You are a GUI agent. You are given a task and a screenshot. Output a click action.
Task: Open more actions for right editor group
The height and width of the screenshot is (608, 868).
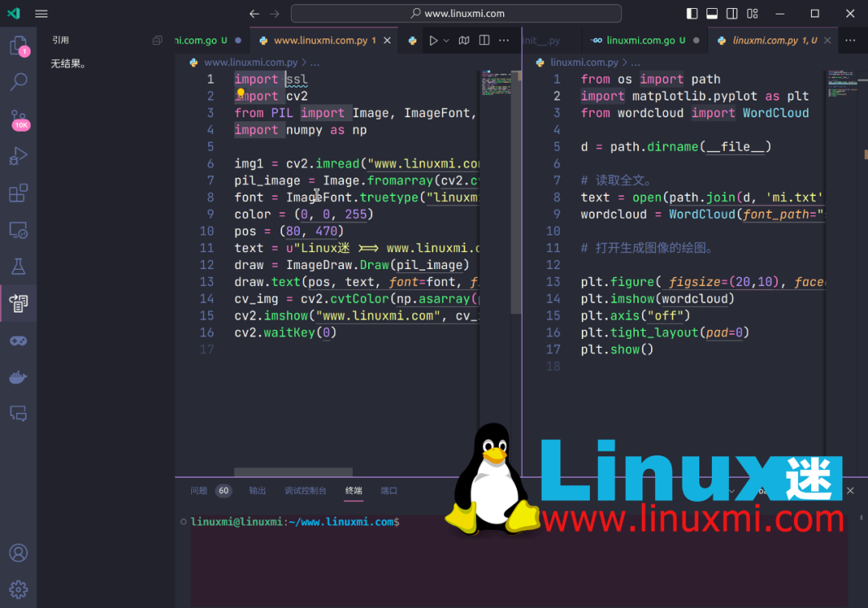[850, 40]
